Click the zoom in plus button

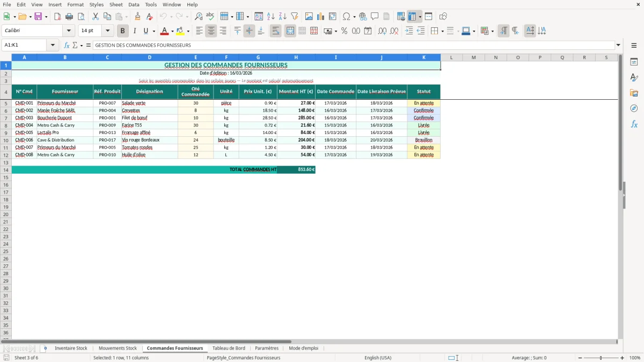pos(623,358)
